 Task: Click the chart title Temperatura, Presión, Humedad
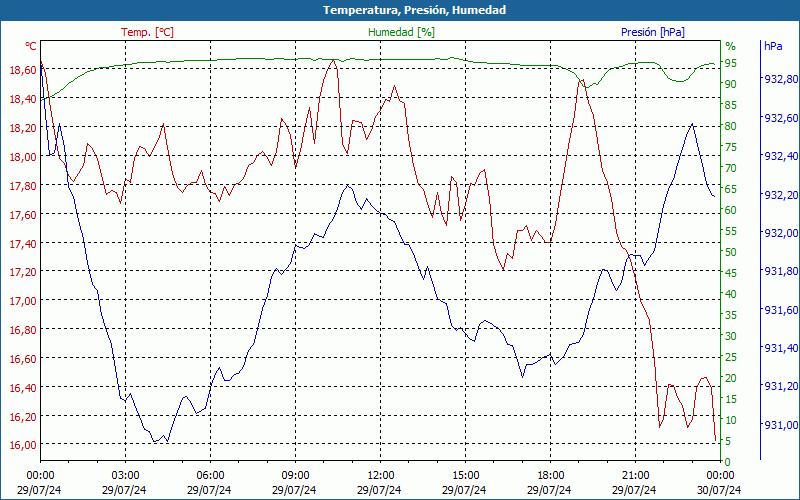[x=414, y=10]
